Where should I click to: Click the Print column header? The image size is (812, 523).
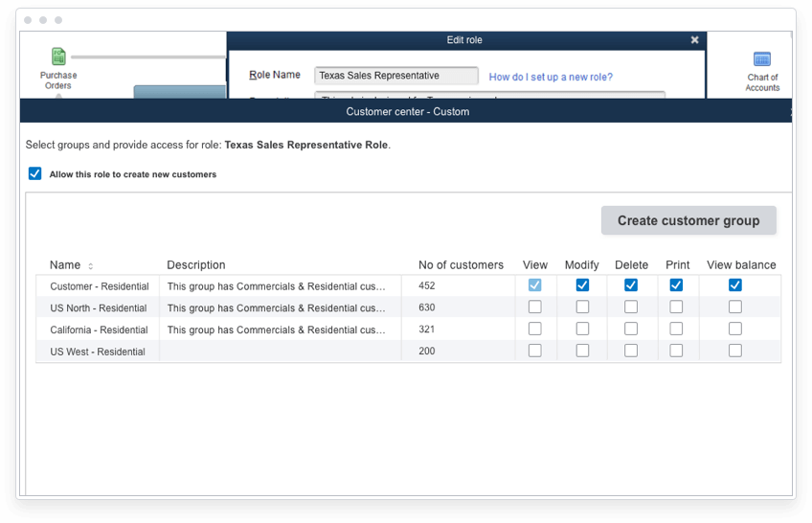pos(677,265)
